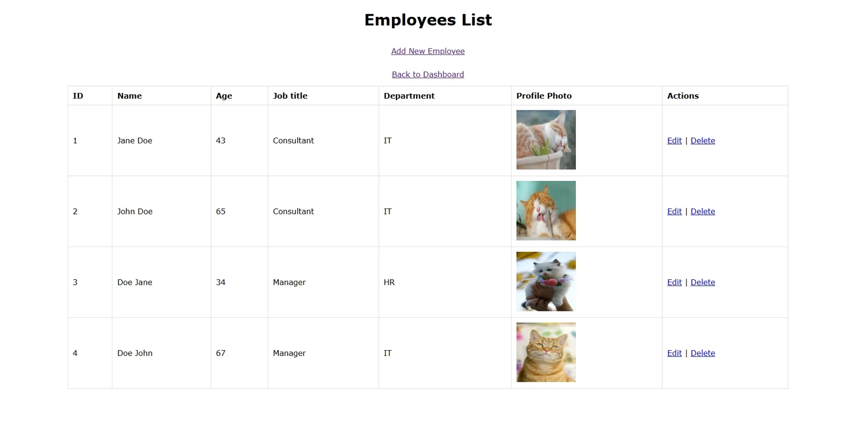Edit Jane Doe's employee record
Viewport: 868px width, 435px height.
[x=674, y=141]
